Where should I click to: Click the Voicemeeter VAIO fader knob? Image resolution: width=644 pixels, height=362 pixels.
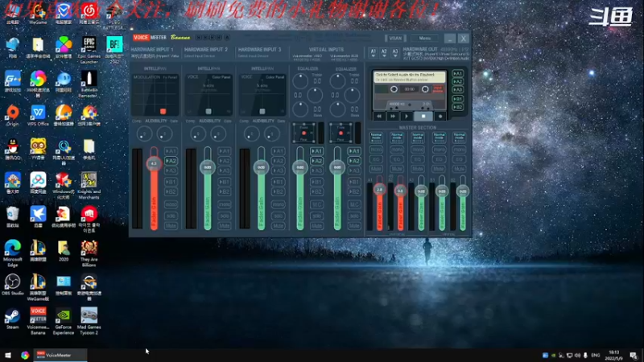point(300,167)
